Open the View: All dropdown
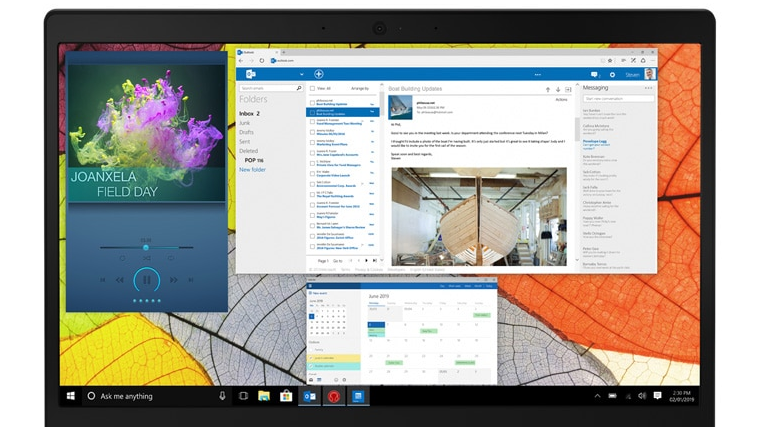Screen dimensions: 768x432 point(324,89)
